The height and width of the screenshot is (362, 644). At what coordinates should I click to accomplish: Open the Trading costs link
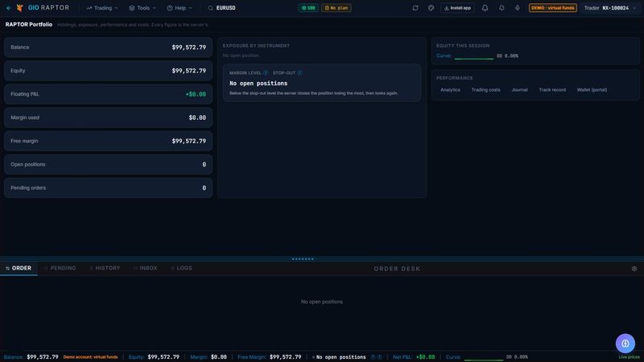485,89
